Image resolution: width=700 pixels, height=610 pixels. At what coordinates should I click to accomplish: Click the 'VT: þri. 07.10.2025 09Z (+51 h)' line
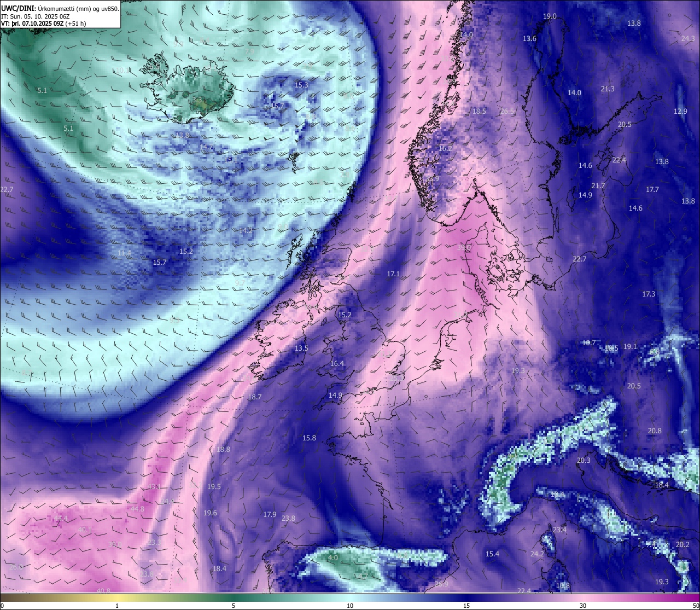44,24
